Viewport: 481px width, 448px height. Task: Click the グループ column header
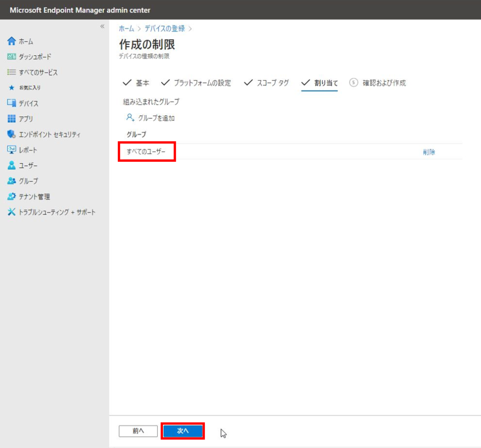pyautogui.click(x=137, y=134)
